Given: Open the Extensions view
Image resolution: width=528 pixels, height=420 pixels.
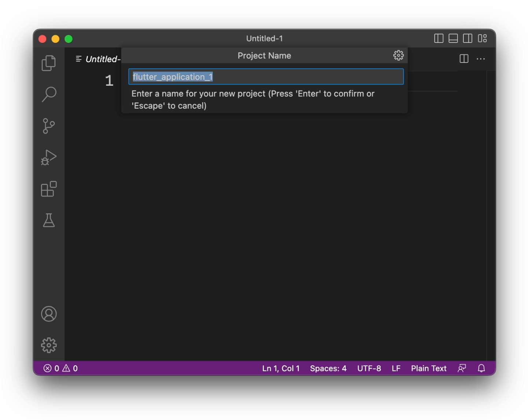Looking at the screenshot, I should pyautogui.click(x=49, y=189).
